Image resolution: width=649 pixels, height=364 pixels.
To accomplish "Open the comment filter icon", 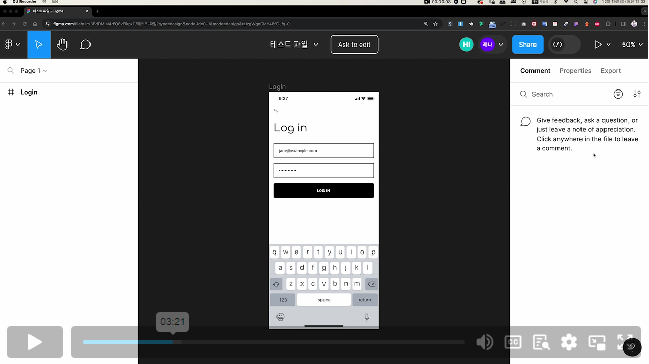I will click(x=618, y=94).
